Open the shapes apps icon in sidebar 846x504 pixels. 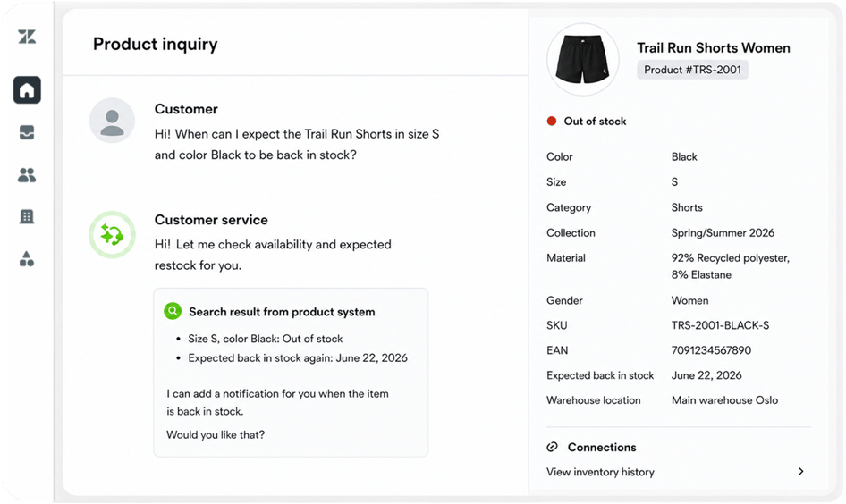(27, 259)
